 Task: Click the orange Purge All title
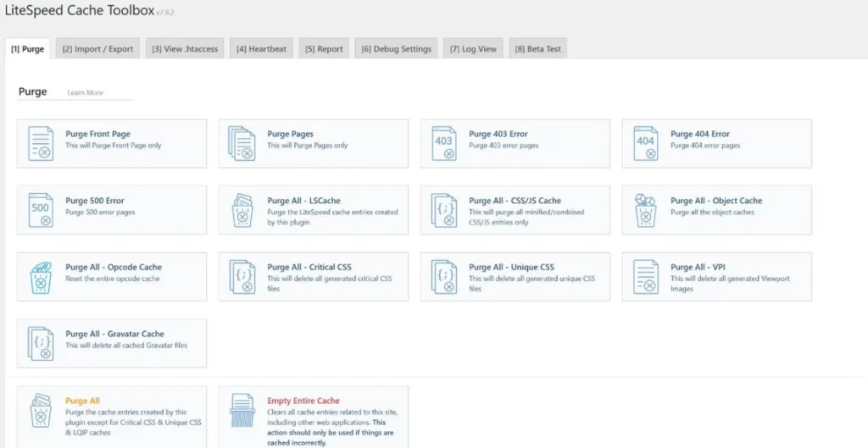(x=82, y=401)
